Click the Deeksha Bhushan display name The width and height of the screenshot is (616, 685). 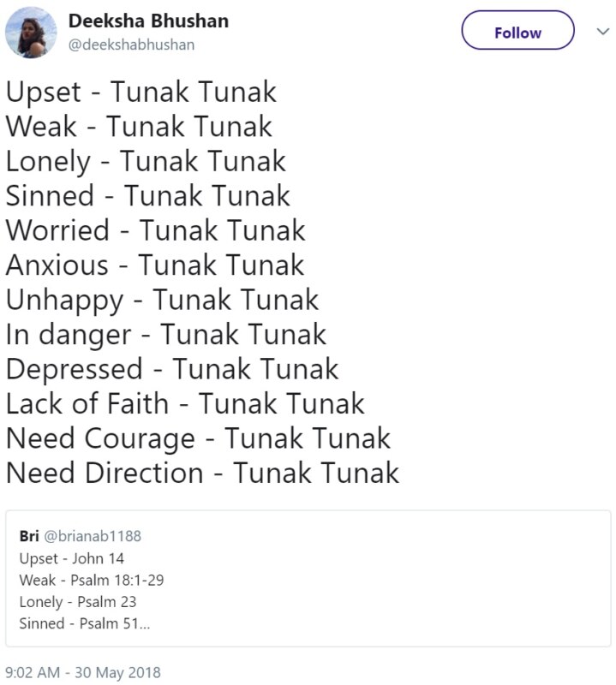[148, 21]
